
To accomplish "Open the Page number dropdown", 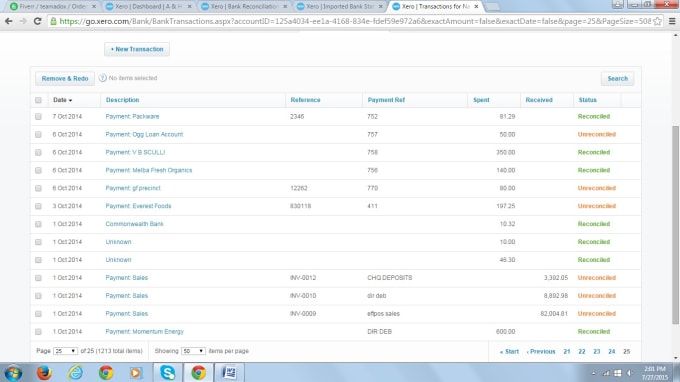I will pos(65,351).
